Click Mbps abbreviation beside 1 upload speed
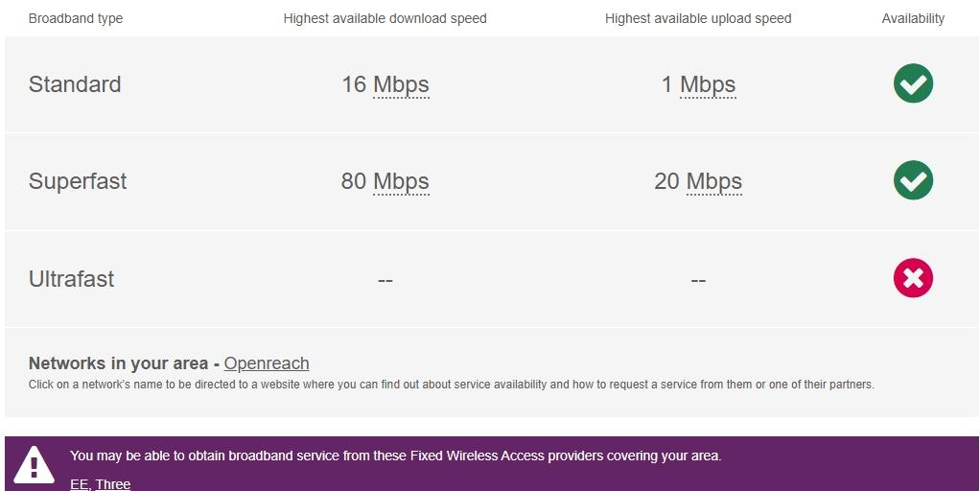This screenshot has height=491, width=980. point(708,84)
